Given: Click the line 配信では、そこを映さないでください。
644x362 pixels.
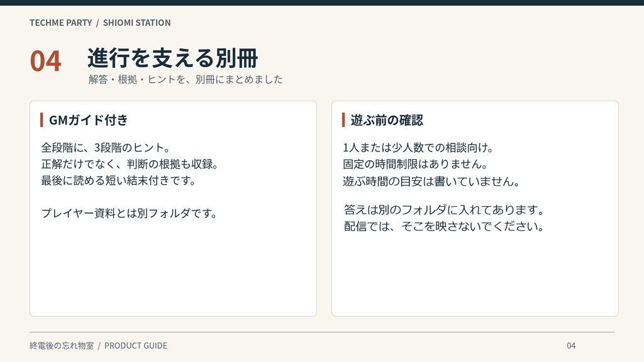Looking at the screenshot, I should tap(445, 226).
